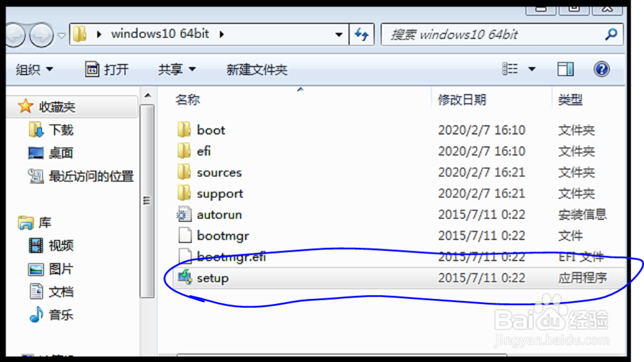Click the search magnifier icon
Viewport: 644px width, 362px height.
[x=611, y=34]
